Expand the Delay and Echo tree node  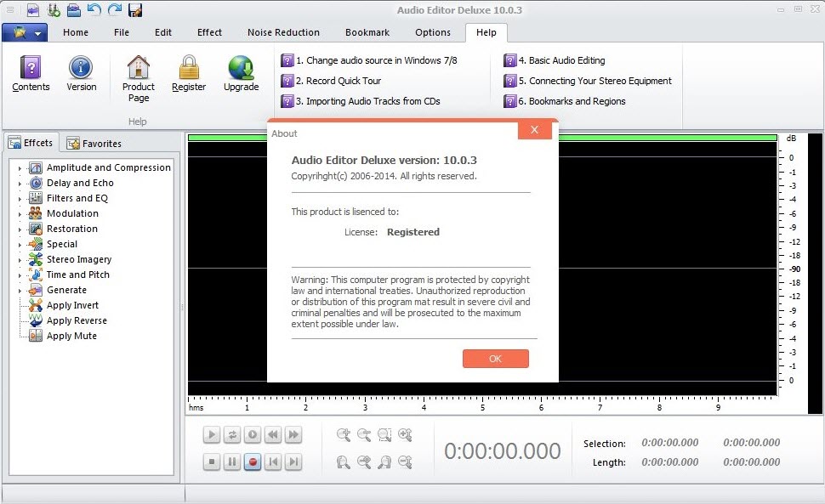click(20, 184)
